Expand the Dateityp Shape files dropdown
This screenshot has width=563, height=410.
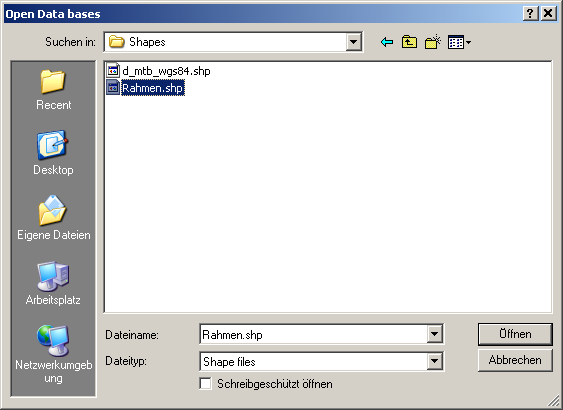tap(434, 361)
